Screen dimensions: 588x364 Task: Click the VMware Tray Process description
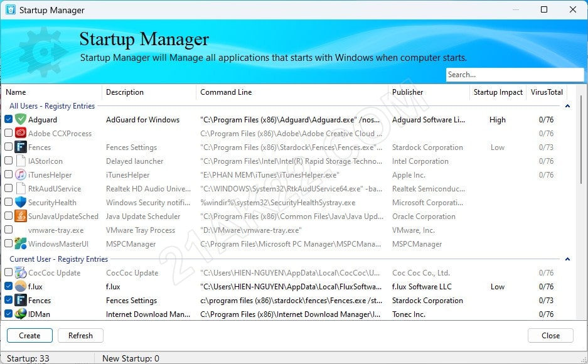click(141, 230)
